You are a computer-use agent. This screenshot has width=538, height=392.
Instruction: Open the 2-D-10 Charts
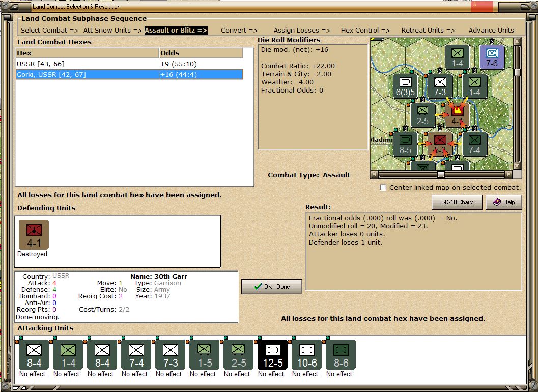pos(457,202)
